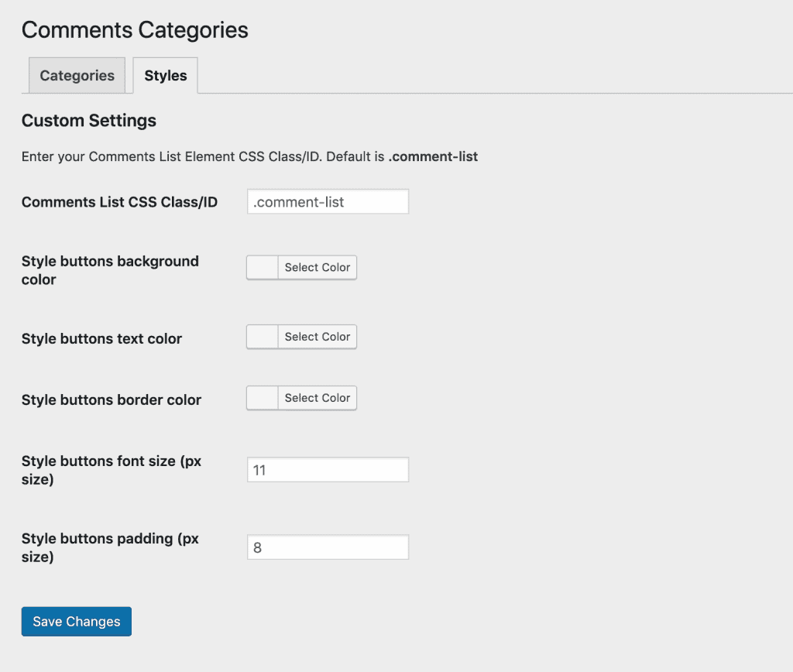Viewport: 793px width, 672px height.
Task: Click the Style buttons border color label
Action: [x=112, y=400]
